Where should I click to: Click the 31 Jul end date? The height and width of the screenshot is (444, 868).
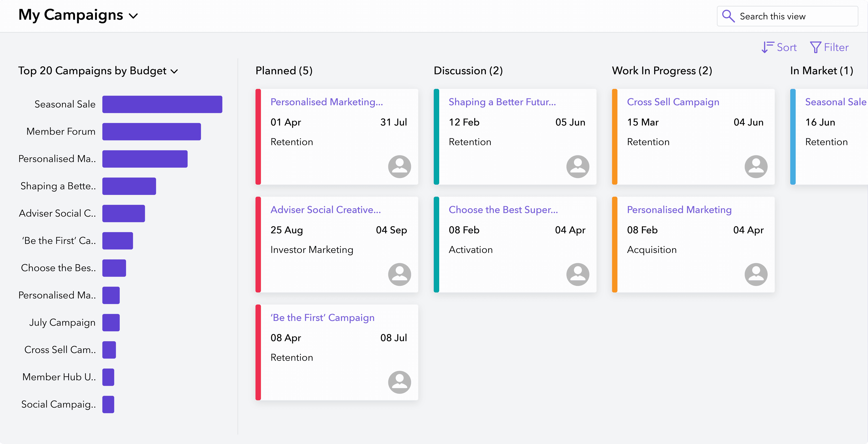(x=394, y=122)
